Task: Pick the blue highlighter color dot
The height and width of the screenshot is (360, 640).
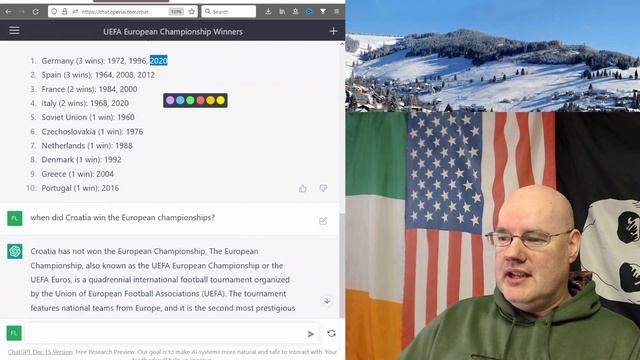Action: point(180,100)
